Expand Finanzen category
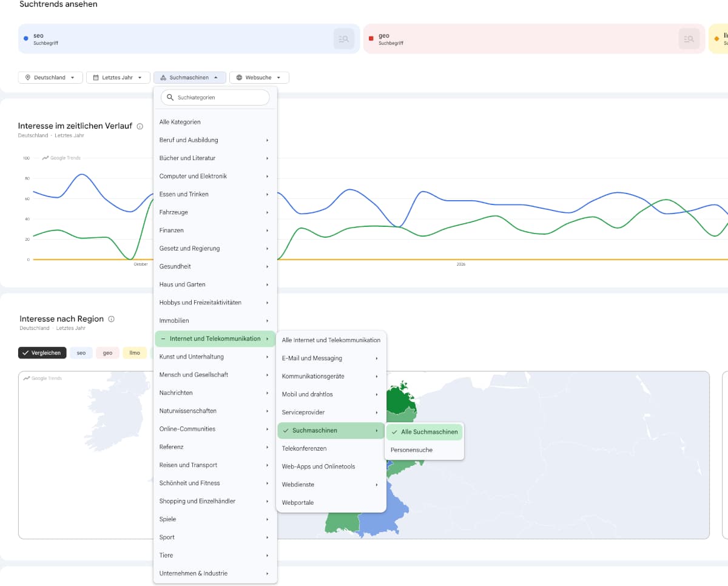 215,231
